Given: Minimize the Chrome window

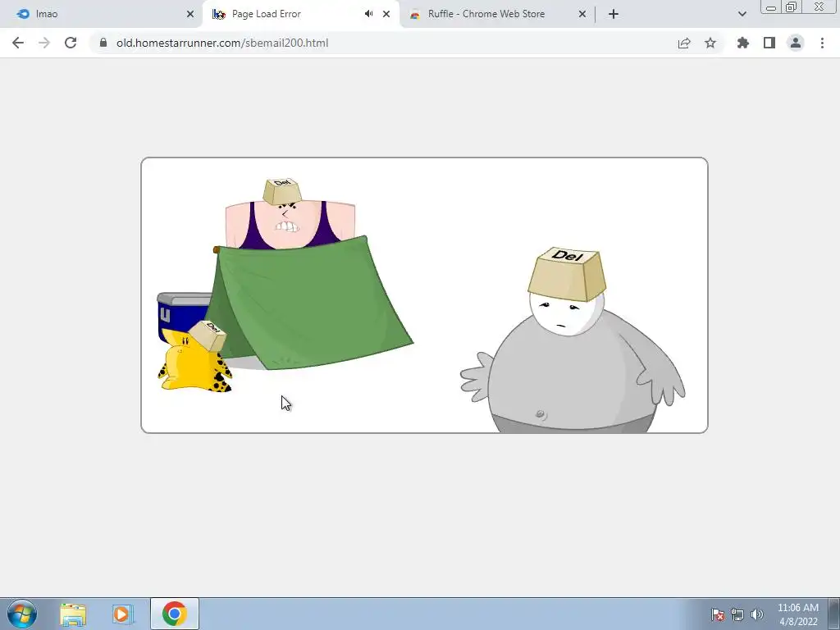Looking at the screenshot, I should pos(771,7).
